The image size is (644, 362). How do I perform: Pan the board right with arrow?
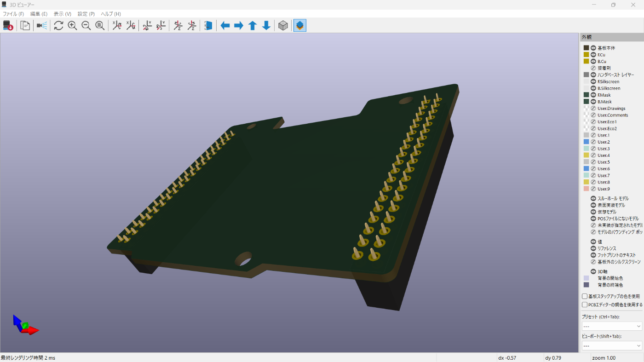click(239, 26)
